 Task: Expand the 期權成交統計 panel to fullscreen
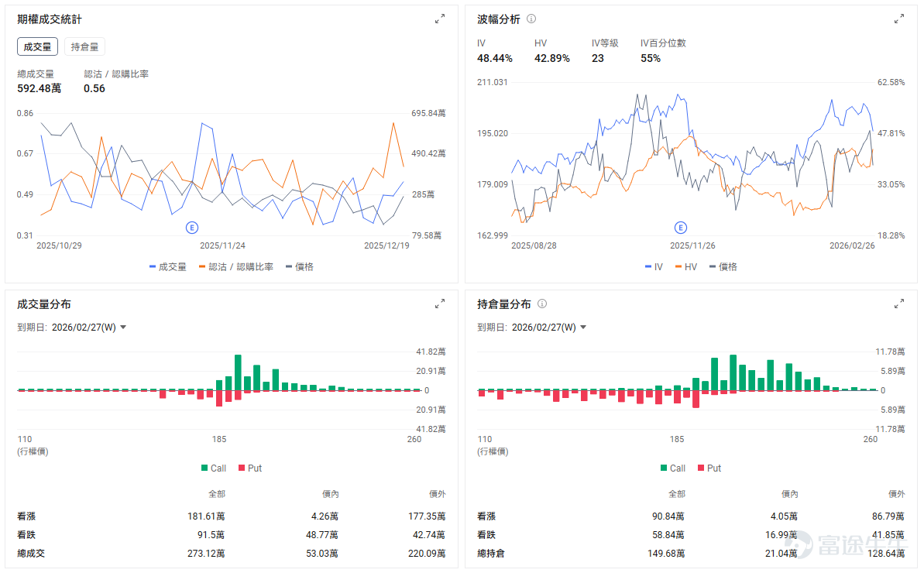(x=440, y=19)
